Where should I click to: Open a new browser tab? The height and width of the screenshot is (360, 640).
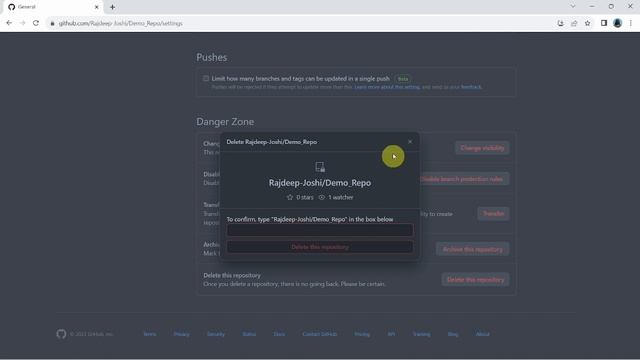pos(112,7)
